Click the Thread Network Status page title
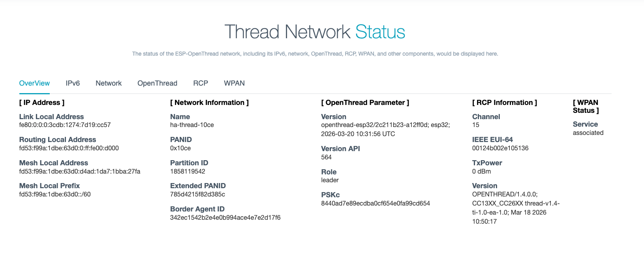 (315, 32)
